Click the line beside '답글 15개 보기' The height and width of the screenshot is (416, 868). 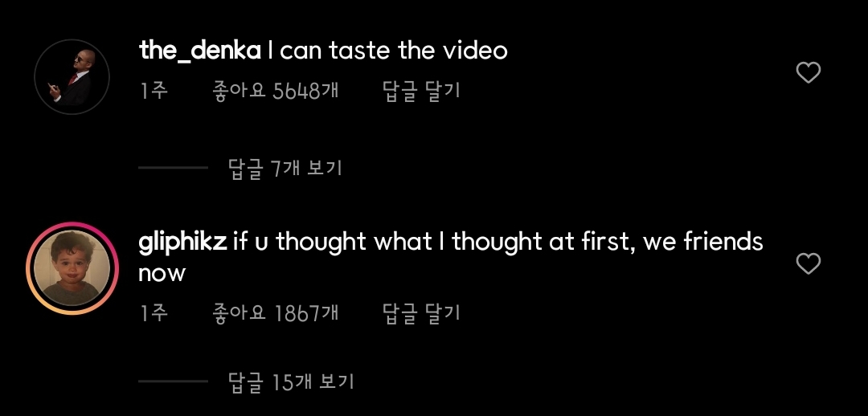[173, 381]
